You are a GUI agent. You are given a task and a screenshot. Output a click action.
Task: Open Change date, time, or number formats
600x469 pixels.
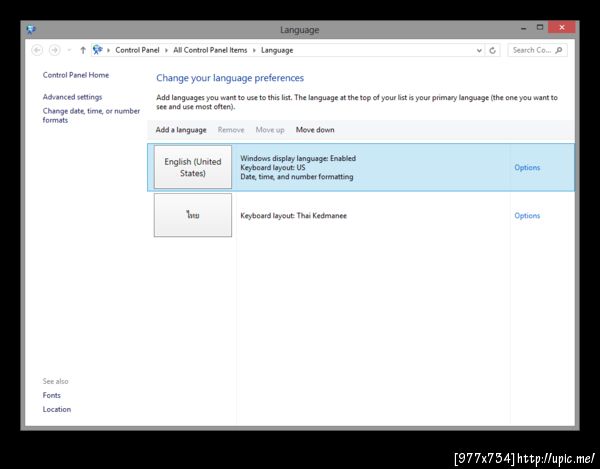coord(91,115)
